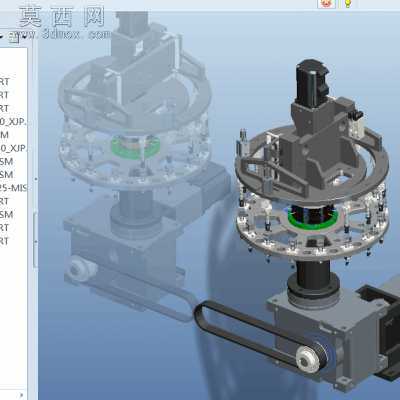The height and width of the screenshot is (400, 400).
Task: Click the model tree vertical scrollbar
Action: [x=35, y=239]
